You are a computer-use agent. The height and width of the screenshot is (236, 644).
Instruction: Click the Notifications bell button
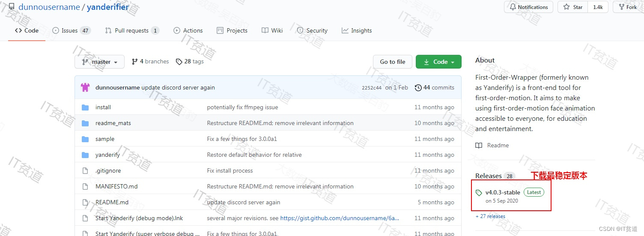click(x=529, y=7)
